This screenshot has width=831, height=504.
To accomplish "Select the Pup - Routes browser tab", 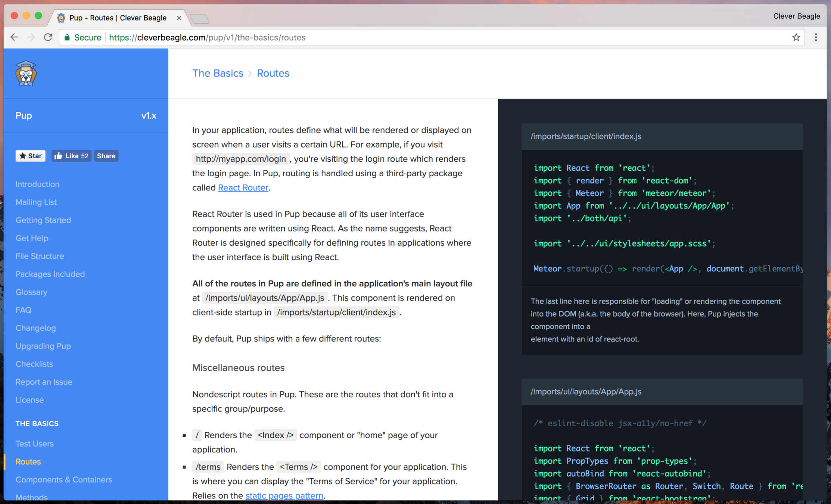I will click(x=118, y=18).
